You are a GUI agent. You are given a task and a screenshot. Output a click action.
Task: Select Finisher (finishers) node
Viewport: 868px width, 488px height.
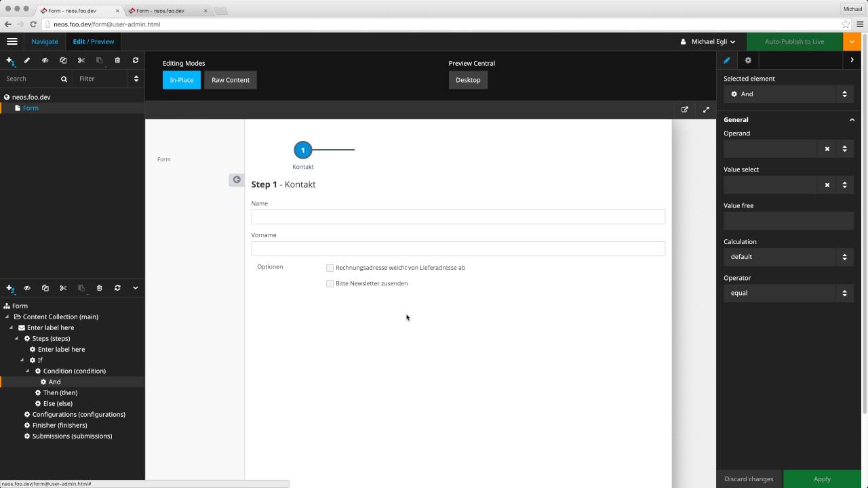click(60, 425)
